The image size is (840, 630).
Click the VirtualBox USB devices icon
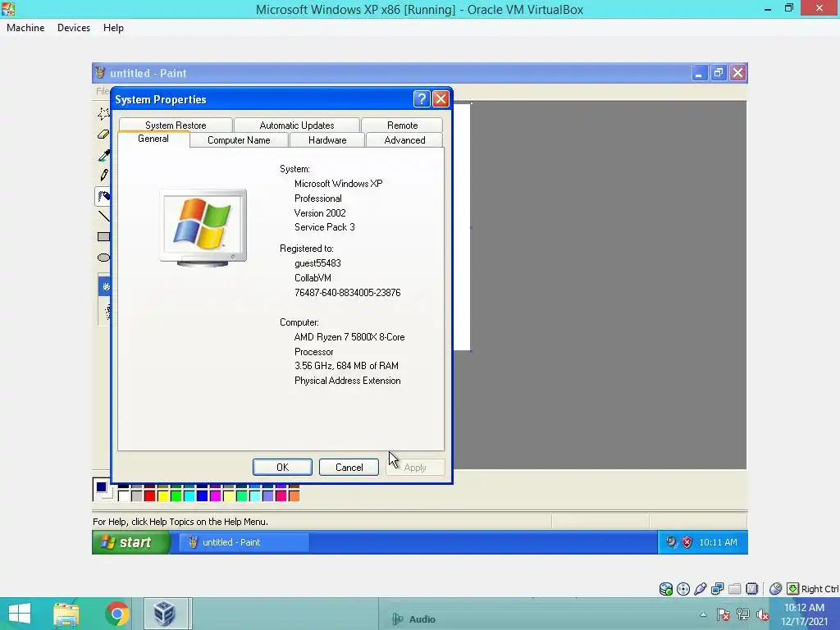pos(701,589)
